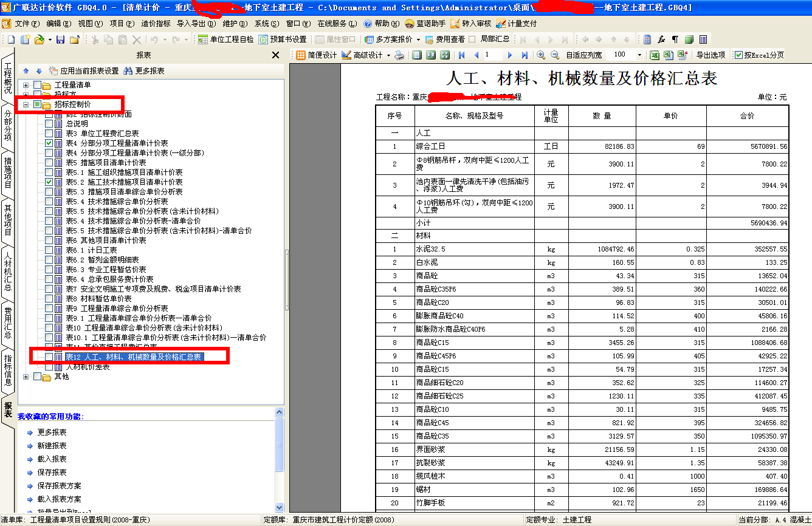Uncheck 表5.2 施工技术措施项目清单计价表
The height and width of the screenshot is (526, 812).
pyautogui.click(x=49, y=182)
